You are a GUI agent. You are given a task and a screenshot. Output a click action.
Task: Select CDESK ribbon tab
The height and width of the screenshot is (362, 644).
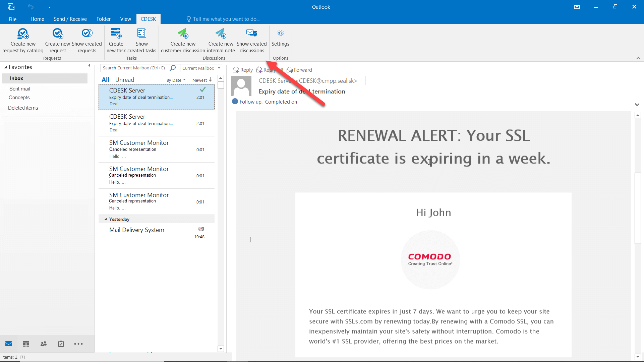[x=148, y=19]
